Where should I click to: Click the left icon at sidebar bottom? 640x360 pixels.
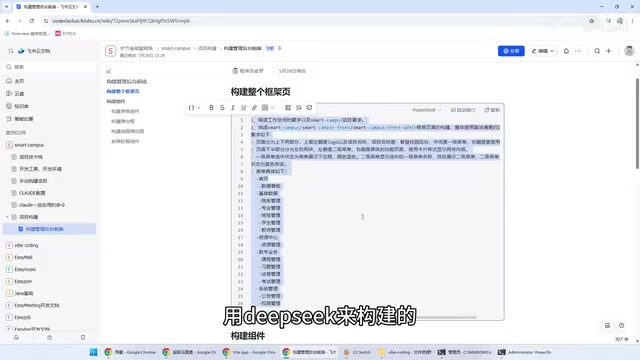click(16, 338)
